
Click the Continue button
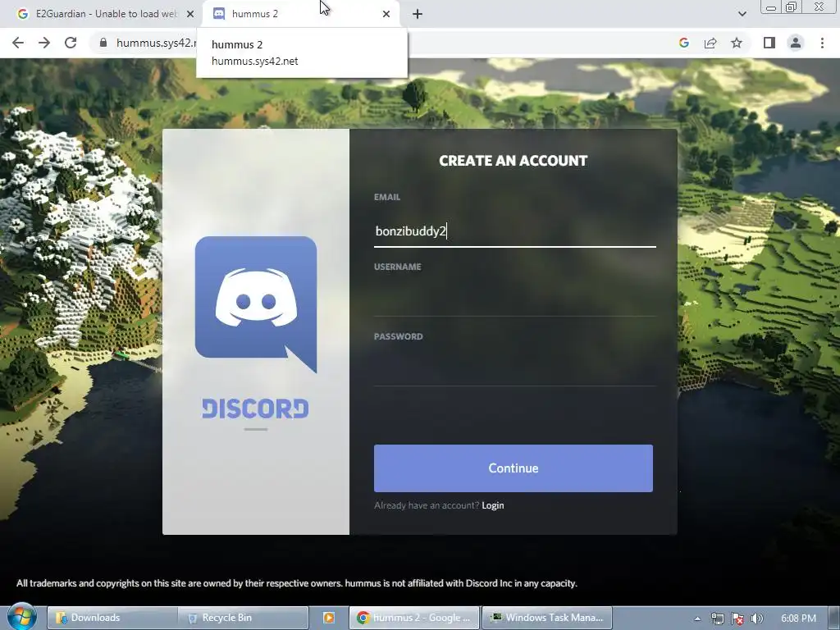514,468
